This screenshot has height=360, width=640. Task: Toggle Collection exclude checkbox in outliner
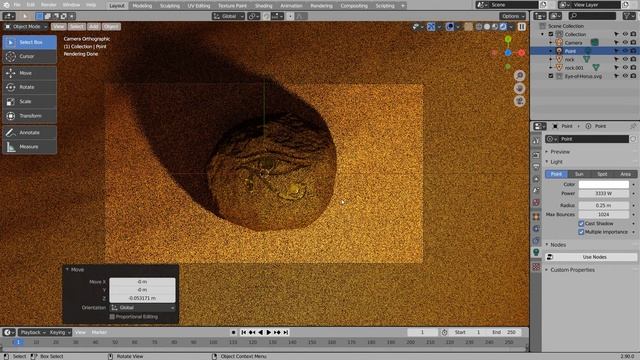551,34
